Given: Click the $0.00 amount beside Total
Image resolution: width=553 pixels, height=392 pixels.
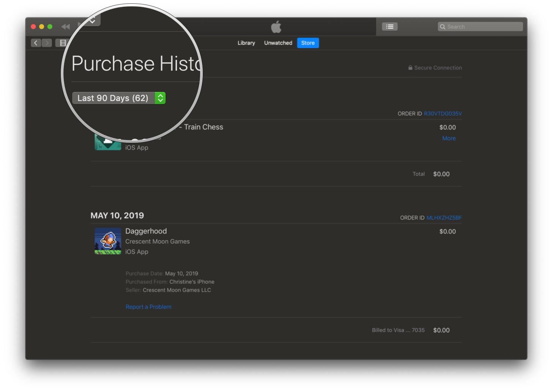Looking at the screenshot, I should point(441,174).
